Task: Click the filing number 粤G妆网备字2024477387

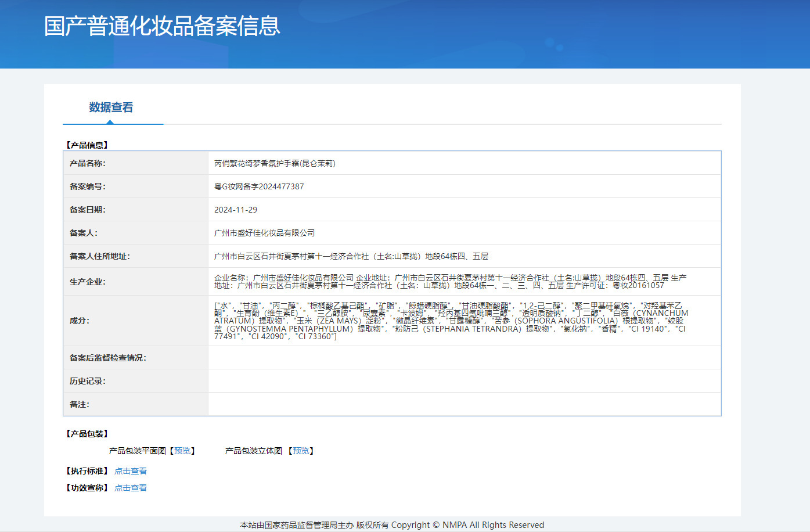Action: [x=259, y=186]
